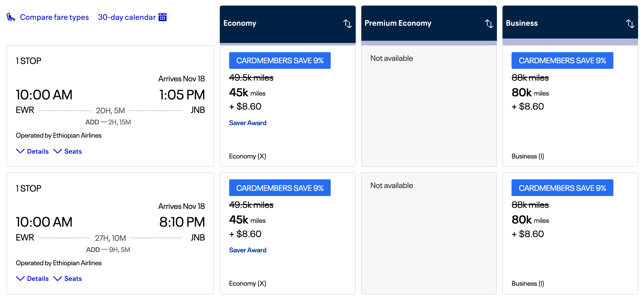Viewport: 644px width, 301px height.
Task: Open the 30-day calendar icon
Action: (x=162, y=17)
